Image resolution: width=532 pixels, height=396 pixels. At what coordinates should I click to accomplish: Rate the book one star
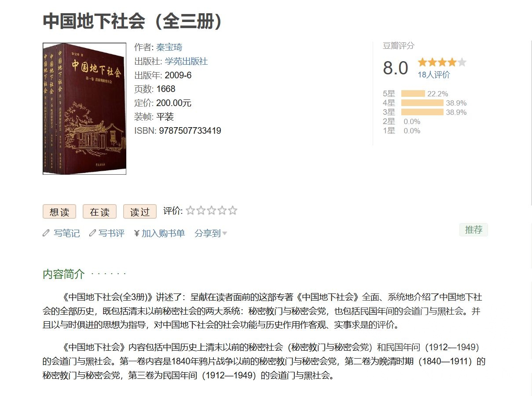(191, 211)
